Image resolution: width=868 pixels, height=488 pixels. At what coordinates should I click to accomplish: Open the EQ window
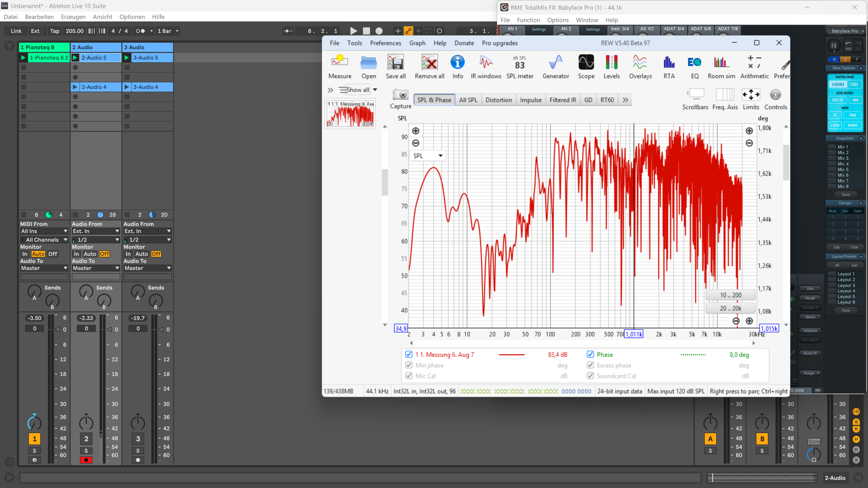tap(694, 66)
